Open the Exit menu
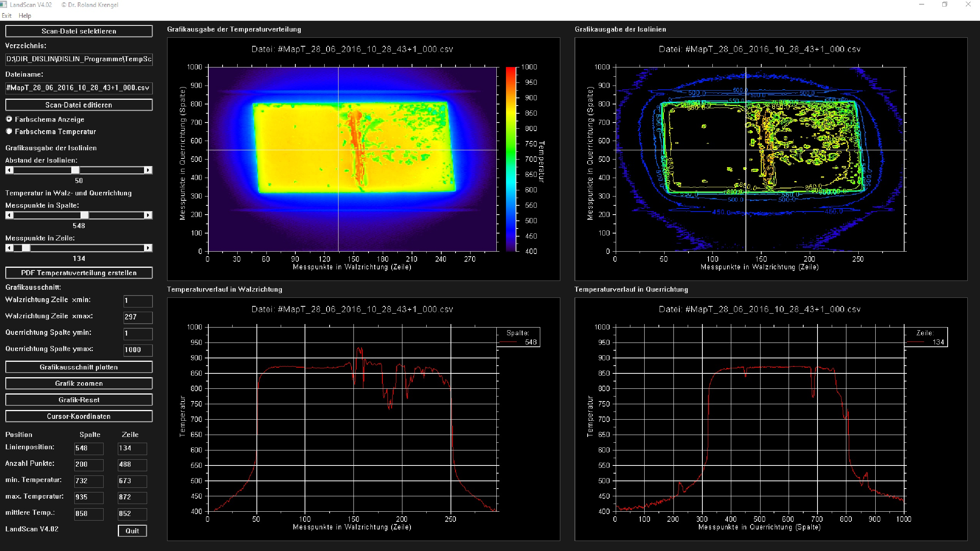 tap(7, 15)
